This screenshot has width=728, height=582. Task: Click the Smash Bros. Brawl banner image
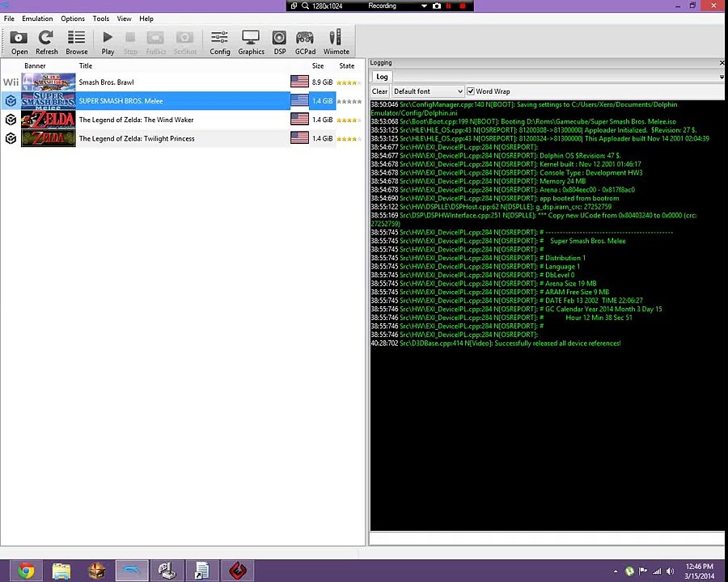(49, 82)
